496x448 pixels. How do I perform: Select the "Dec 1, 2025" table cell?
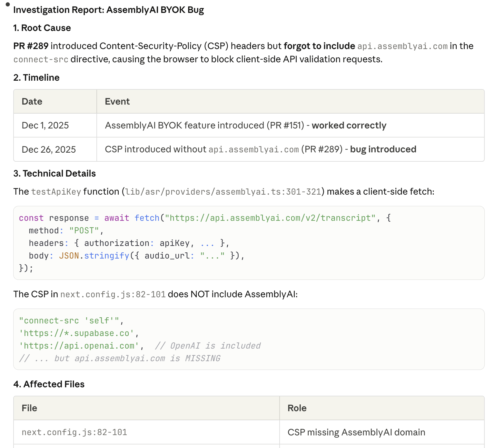(x=45, y=126)
